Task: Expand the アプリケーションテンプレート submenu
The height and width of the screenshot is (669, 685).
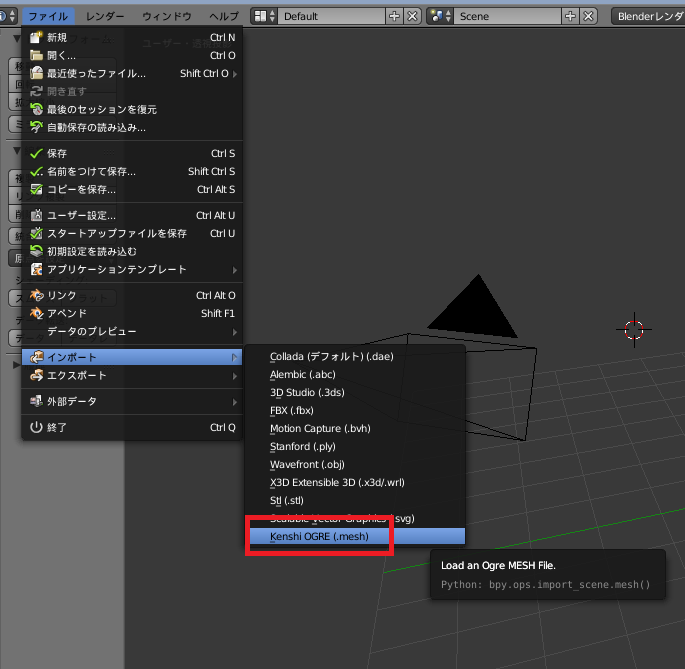Action: [x=132, y=270]
